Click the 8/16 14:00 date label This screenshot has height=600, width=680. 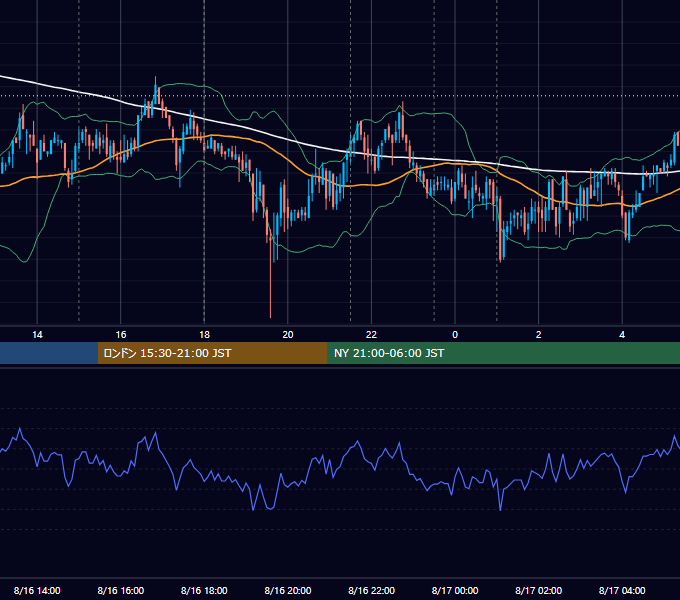coord(37,590)
